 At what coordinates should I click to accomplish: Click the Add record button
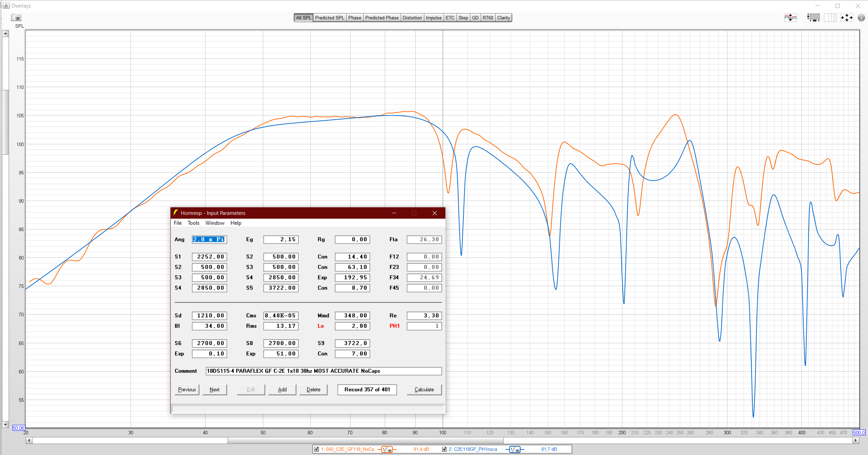point(282,390)
